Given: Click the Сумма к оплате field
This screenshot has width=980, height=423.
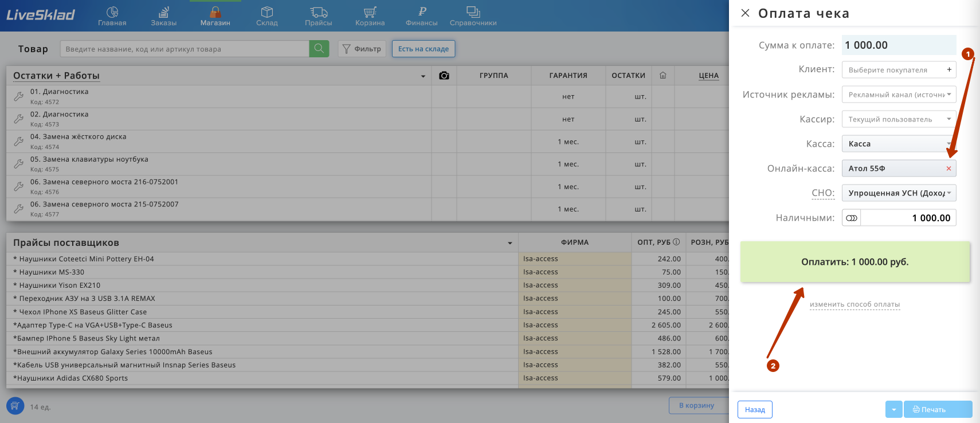Looking at the screenshot, I should (x=899, y=45).
